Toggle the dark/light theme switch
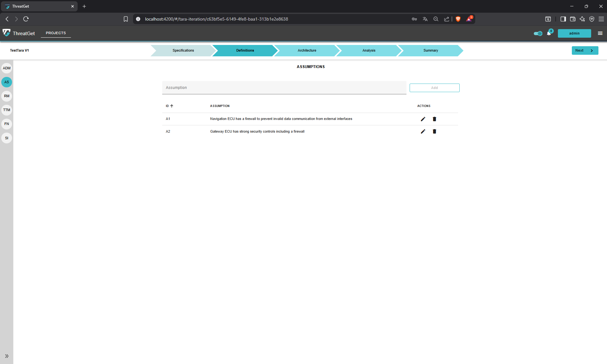The image size is (607, 364). 538,33
